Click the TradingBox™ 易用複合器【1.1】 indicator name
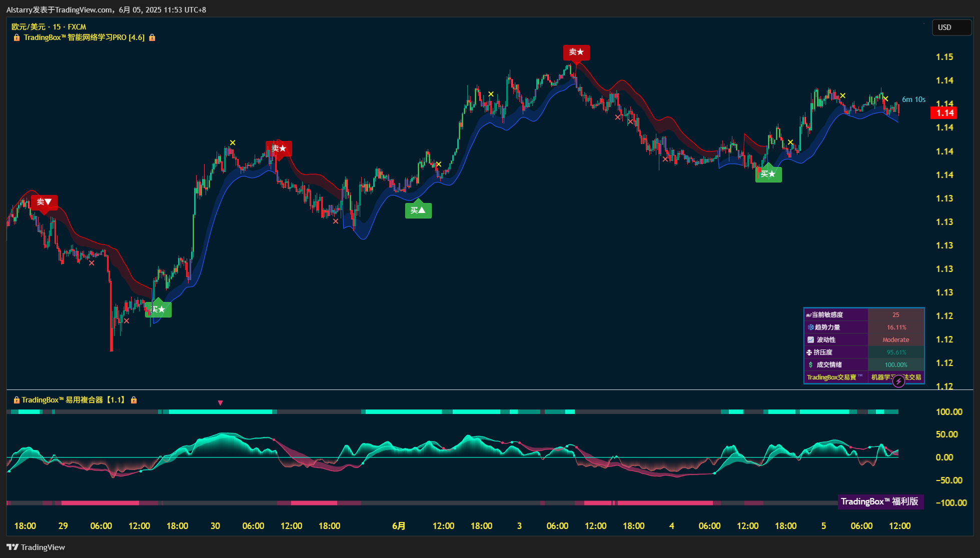This screenshot has height=558, width=980. pos(74,400)
